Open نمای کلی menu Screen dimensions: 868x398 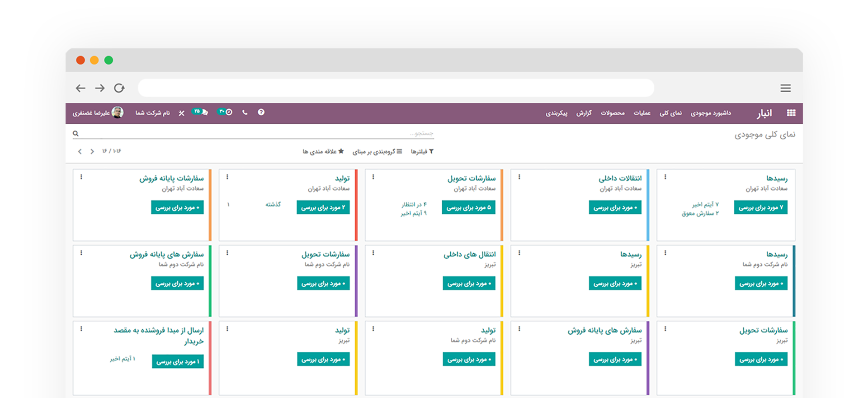[x=670, y=113]
